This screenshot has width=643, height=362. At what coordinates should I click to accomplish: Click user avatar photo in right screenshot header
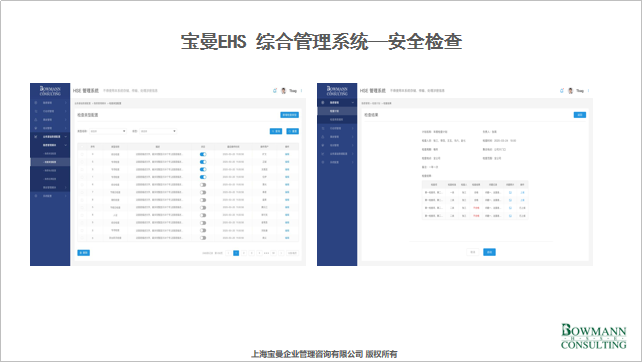coord(570,91)
